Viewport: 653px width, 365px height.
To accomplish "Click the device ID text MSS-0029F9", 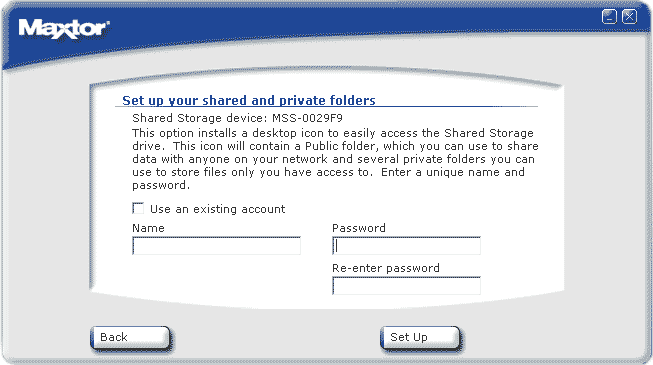I will [x=307, y=118].
